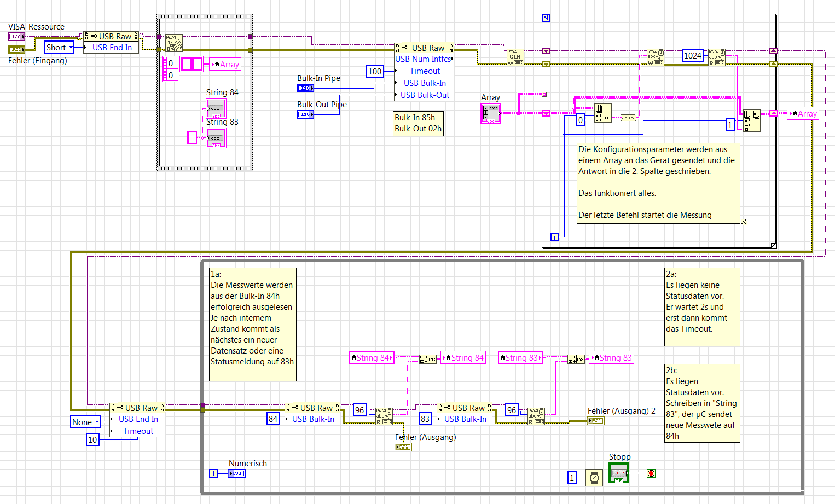Click the String 84 read local variable
Screen dimensions: 835x504
[x=372, y=358]
